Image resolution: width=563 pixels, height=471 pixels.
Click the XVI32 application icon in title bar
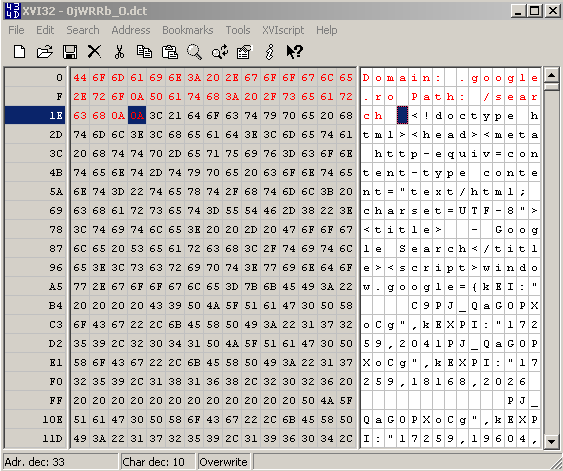[x=13, y=11]
